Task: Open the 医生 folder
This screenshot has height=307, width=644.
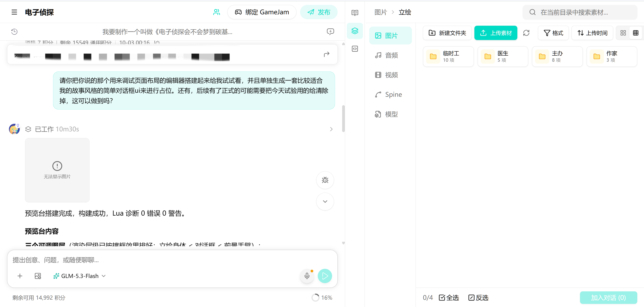Action: tap(503, 56)
